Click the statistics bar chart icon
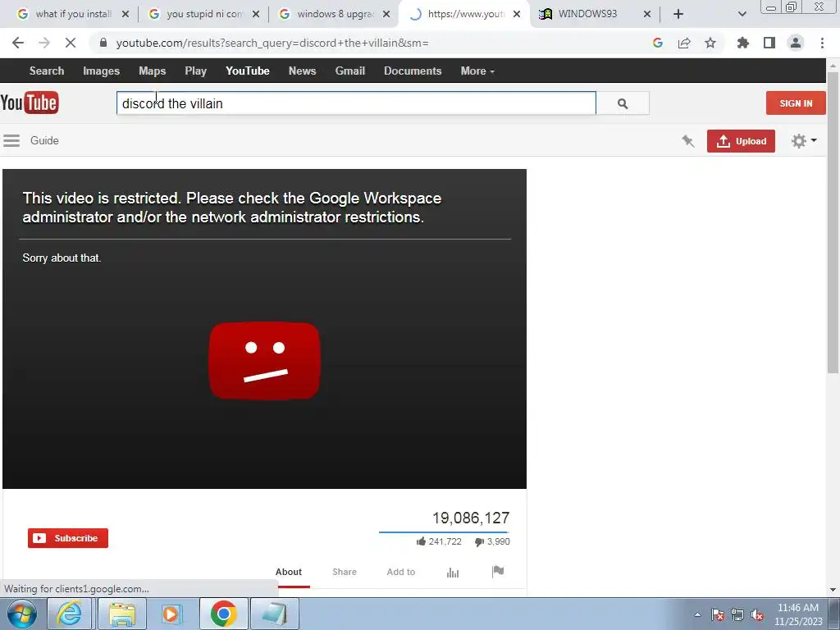840x630 pixels. [453, 573]
